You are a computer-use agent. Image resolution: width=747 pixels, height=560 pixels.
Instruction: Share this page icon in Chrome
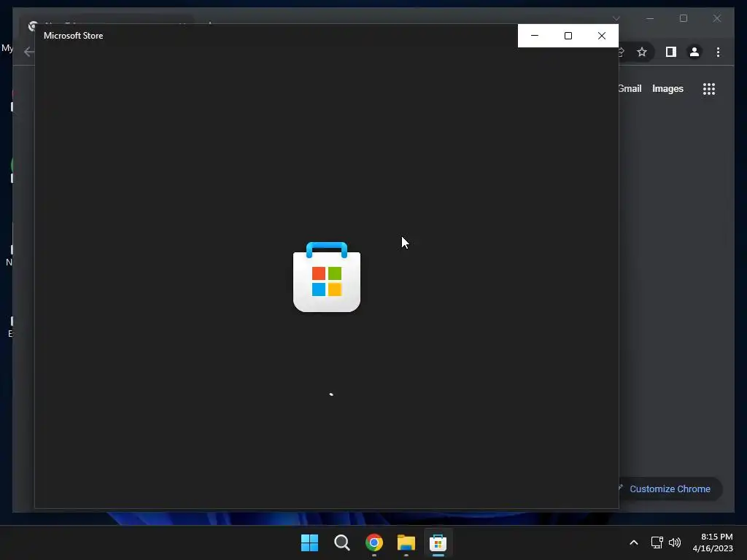pos(621,52)
